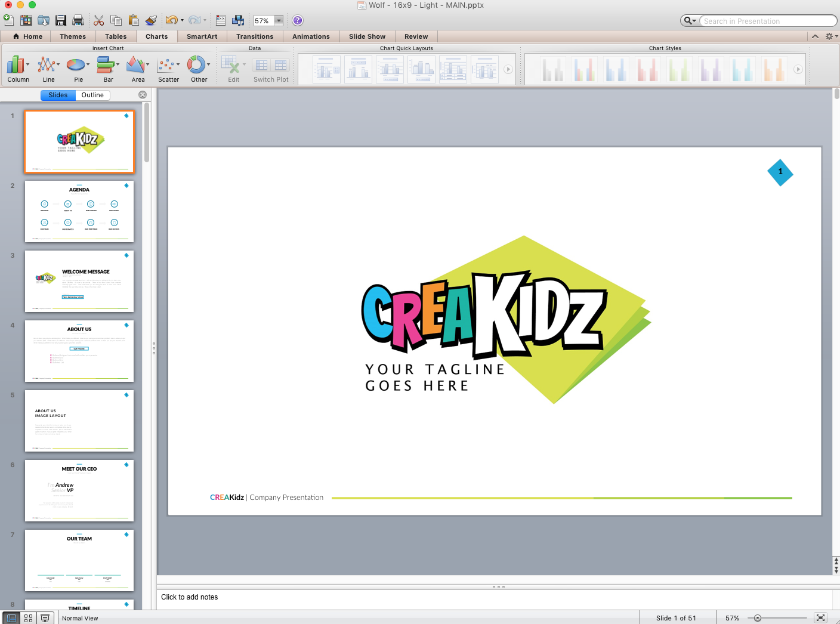This screenshot has width=840, height=624.
Task: Open the Transitions ribbon tab
Action: click(255, 36)
